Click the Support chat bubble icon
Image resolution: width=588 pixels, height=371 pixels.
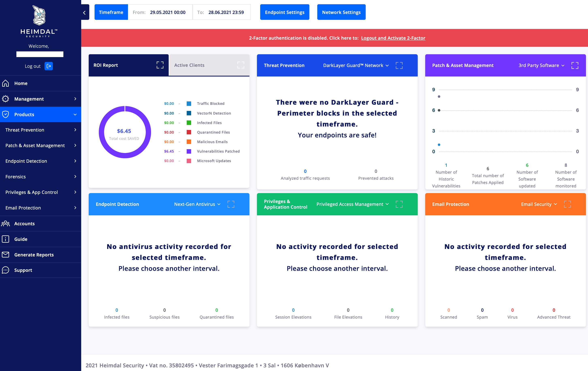[6, 270]
